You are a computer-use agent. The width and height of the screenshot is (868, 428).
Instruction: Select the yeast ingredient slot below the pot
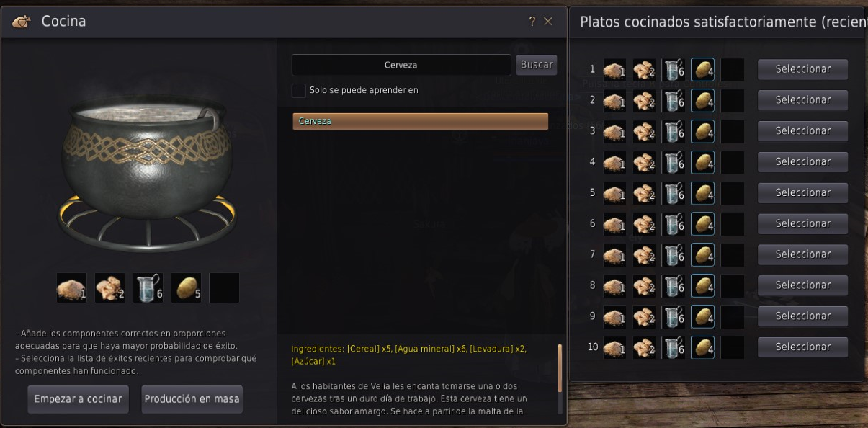coord(109,287)
